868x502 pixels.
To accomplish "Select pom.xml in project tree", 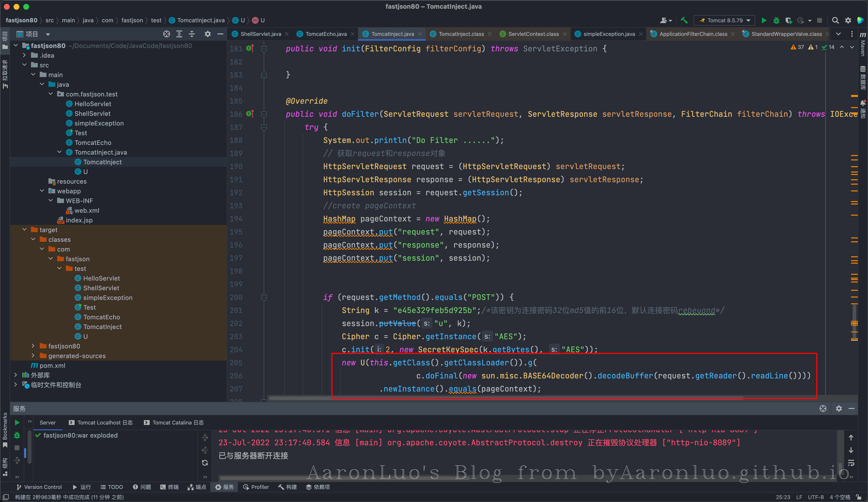I will 52,365.
